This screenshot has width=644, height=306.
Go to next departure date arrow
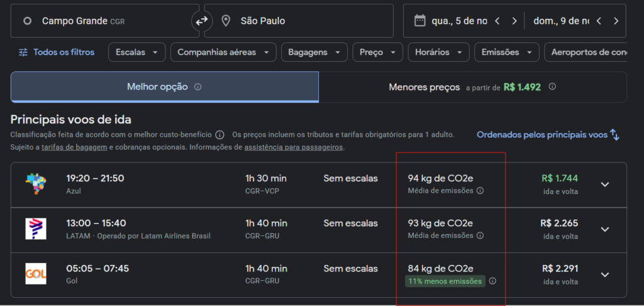pyautogui.click(x=514, y=21)
